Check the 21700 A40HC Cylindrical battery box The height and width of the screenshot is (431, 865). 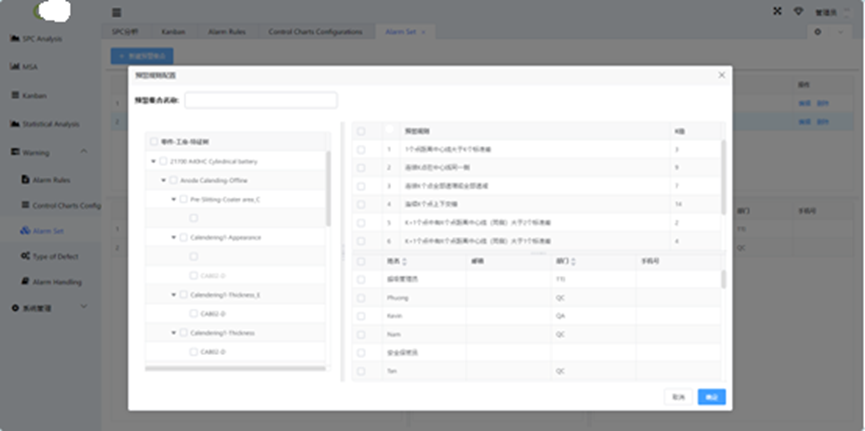coord(163,161)
